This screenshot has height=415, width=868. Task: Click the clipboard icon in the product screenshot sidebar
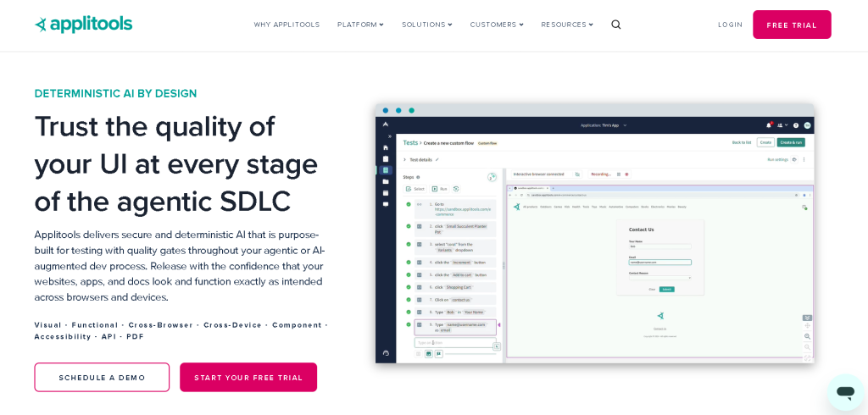[x=386, y=159]
